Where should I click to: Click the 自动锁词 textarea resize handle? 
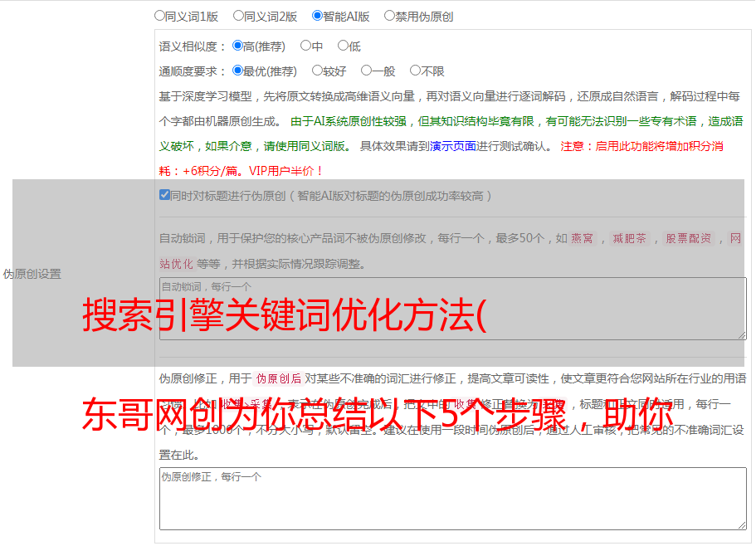(x=741, y=334)
